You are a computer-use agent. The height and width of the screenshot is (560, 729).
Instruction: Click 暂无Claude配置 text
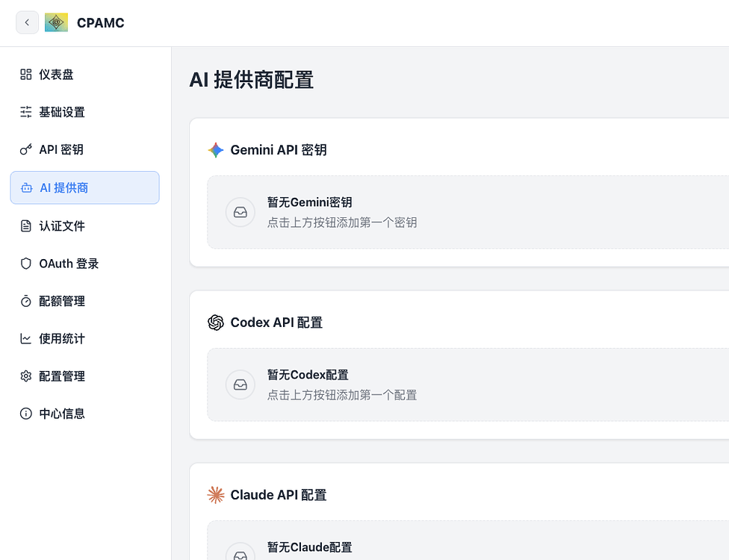[310, 547]
